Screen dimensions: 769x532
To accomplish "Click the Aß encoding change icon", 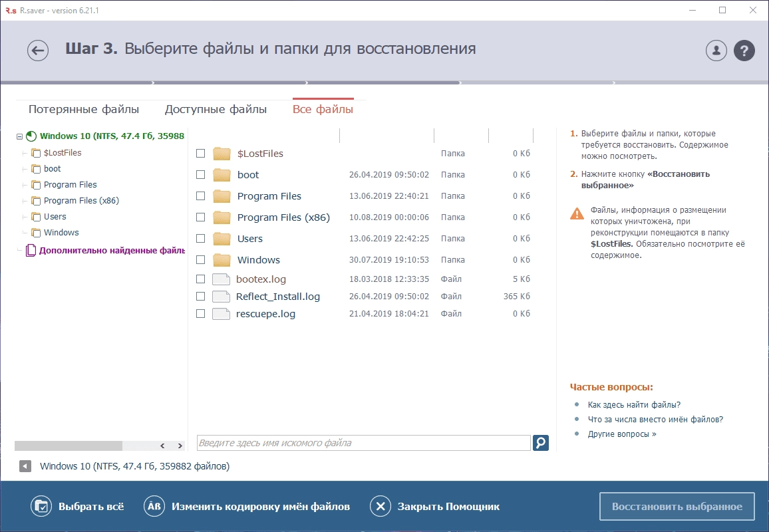I will (154, 507).
